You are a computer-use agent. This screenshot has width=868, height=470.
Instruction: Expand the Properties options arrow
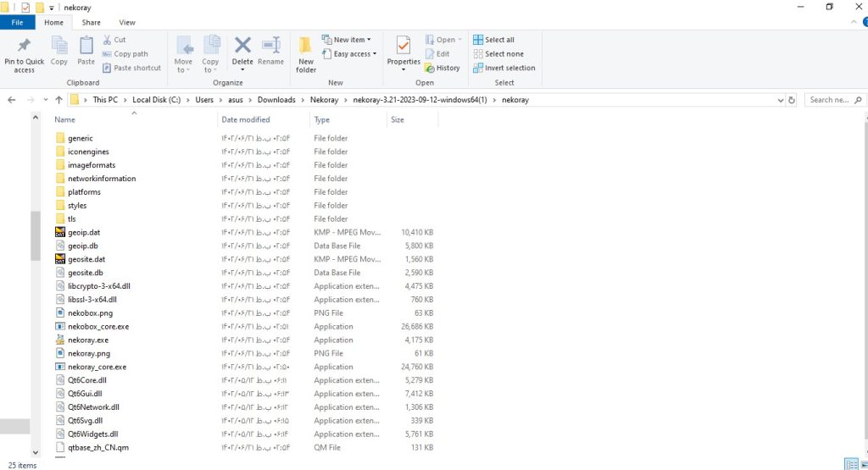point(403,69)
